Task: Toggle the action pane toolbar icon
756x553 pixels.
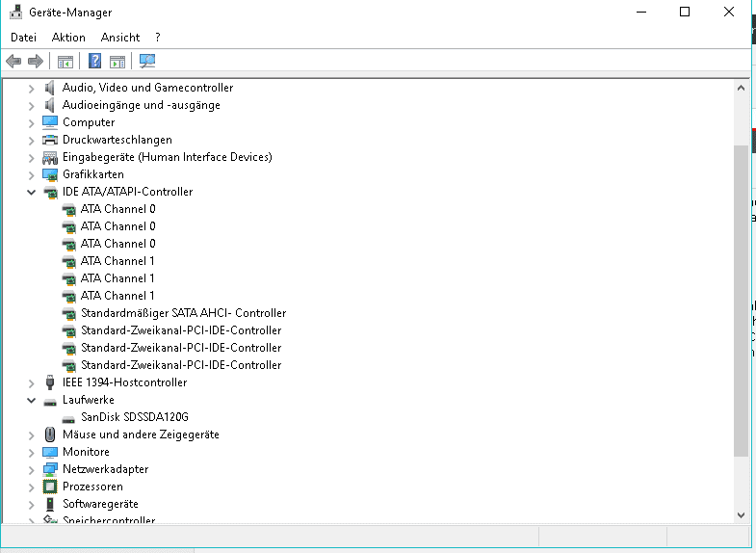Action: (x=117, y=62)
